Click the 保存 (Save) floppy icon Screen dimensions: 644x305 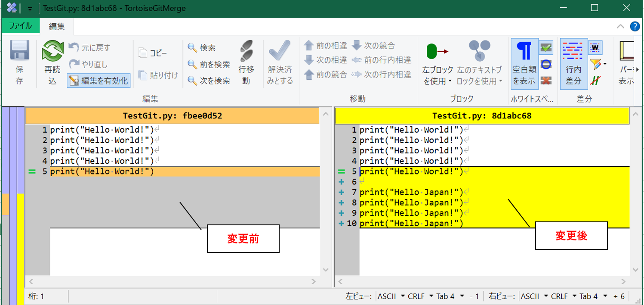(19, 51)
